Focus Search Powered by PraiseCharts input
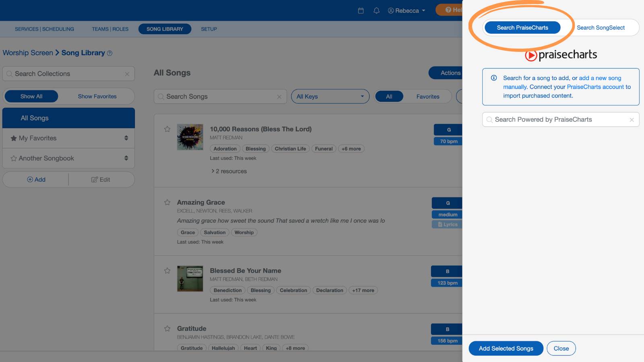 (x=561, y=119)
